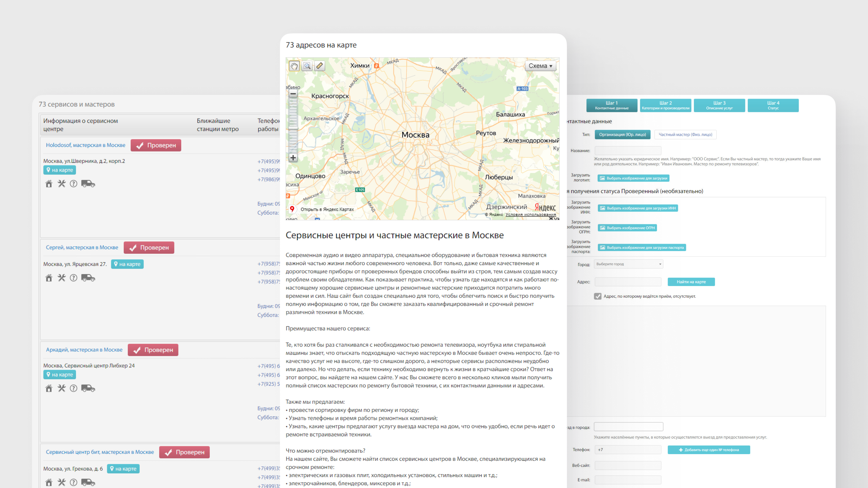Click tools icon in Сергей row
The image size is (868, 488).
61,278
